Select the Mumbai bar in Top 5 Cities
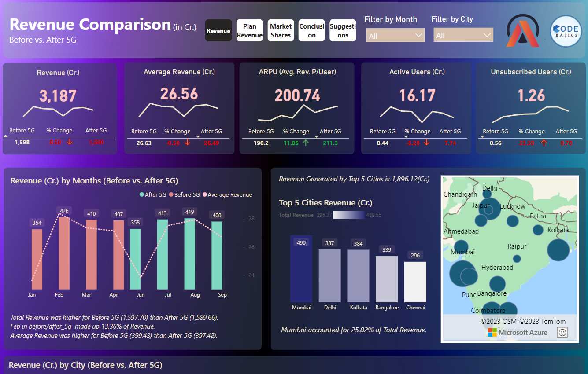 click(301, 268)
